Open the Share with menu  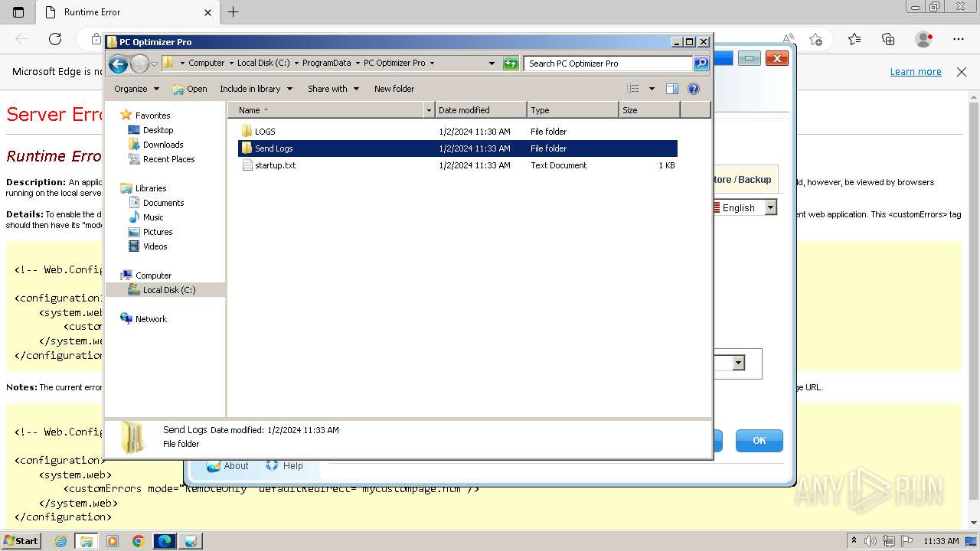pos(333,89)
